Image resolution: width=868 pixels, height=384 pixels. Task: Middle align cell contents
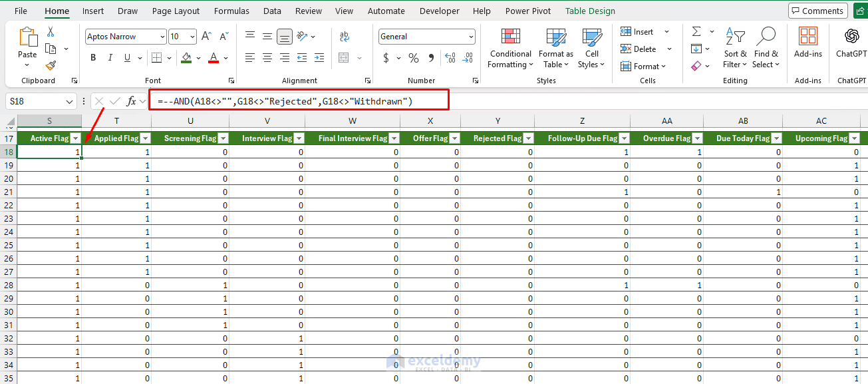pos(267,37)
